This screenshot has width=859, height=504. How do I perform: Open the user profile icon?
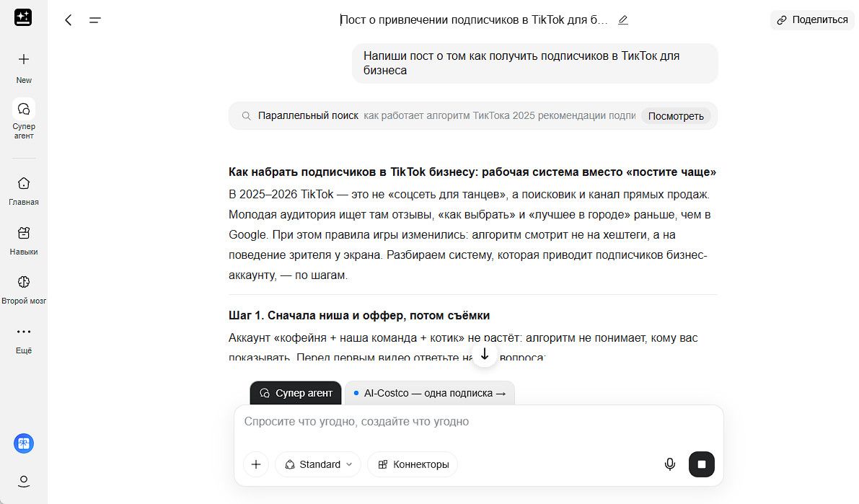coord(24,481)
